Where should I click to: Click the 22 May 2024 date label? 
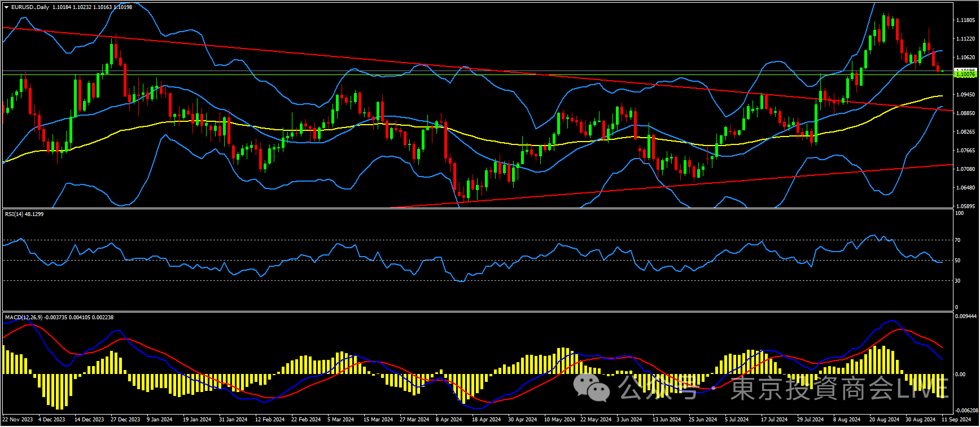[596, 420]
